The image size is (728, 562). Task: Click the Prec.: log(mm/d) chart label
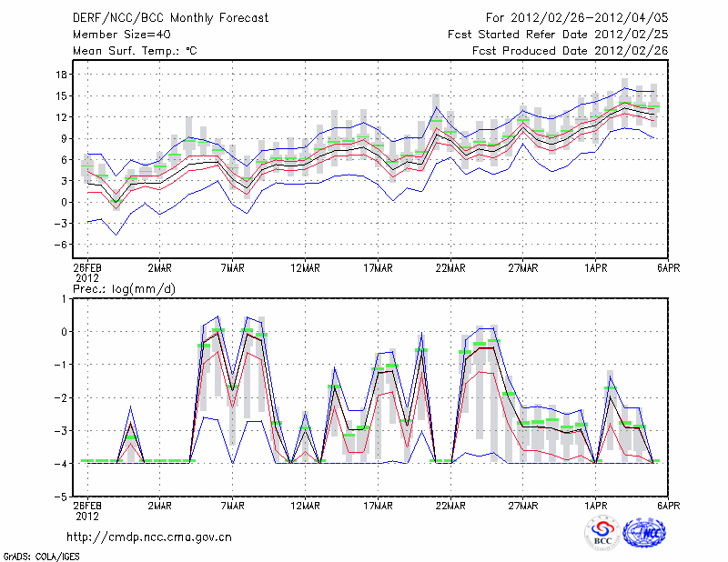coord(122,288)
